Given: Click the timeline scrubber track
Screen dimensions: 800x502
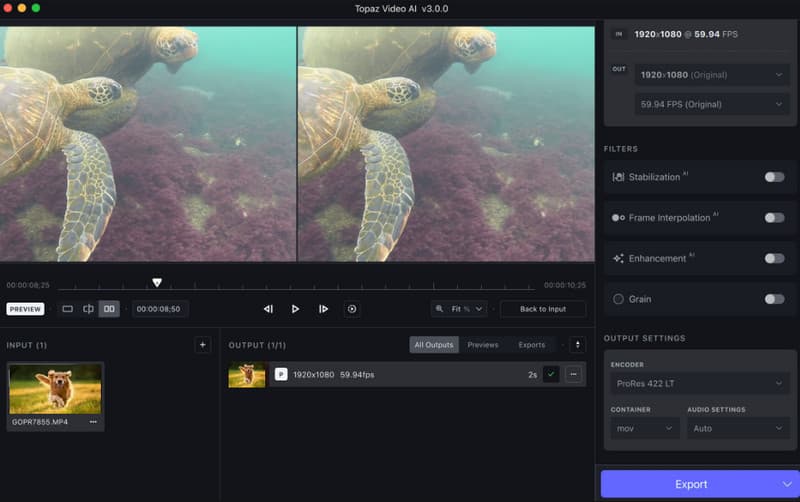Looking at the screenshot, I should coord(296,289).
